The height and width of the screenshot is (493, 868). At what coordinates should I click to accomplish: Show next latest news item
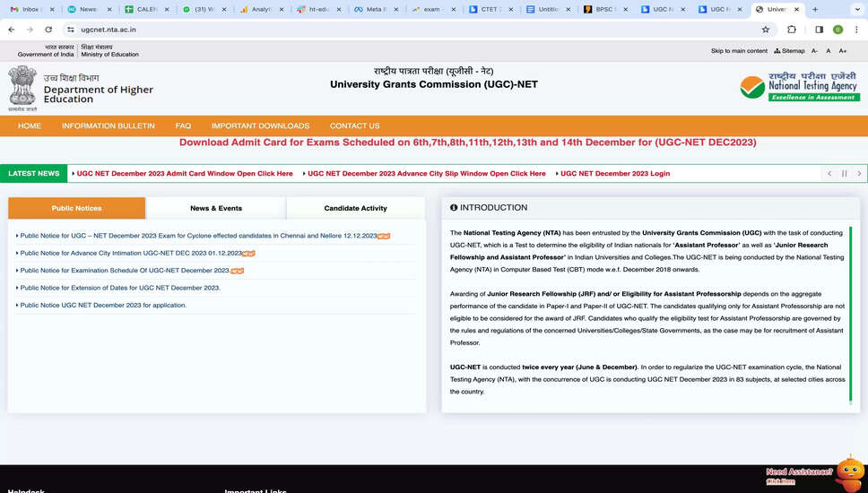click(x=859, y=174)
